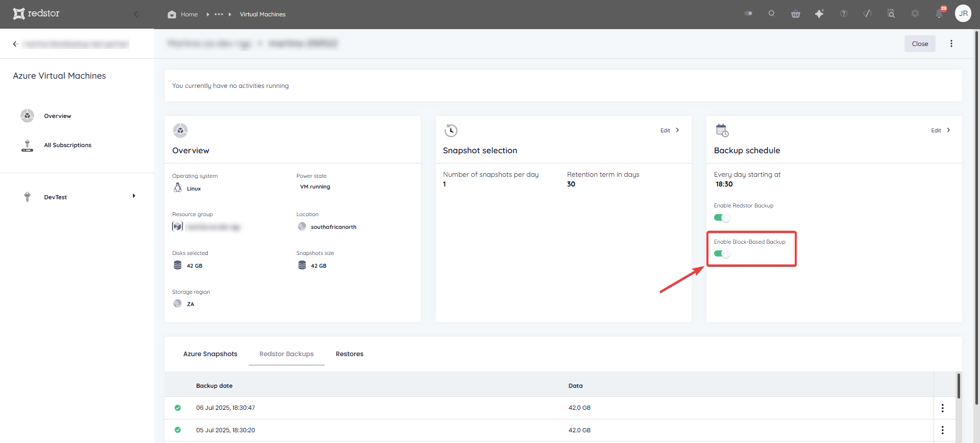
Task: Open the help question mark icon
Action: coord(844,14)
